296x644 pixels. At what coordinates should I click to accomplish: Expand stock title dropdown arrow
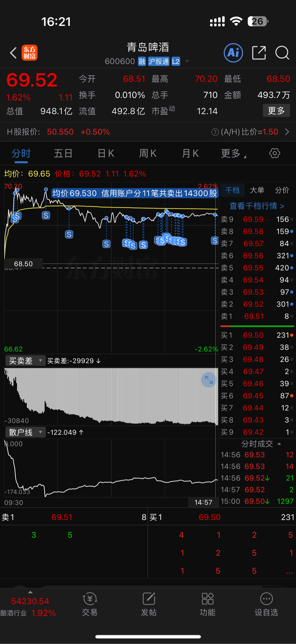(187, 61)
